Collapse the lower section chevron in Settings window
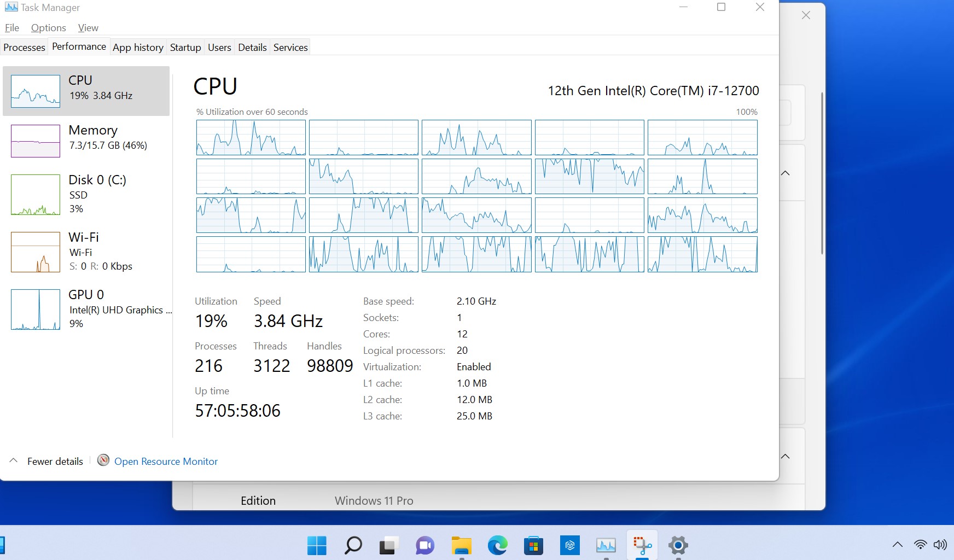Image resolution: width=954 pixels, height=560 pixels. point(786,456)
